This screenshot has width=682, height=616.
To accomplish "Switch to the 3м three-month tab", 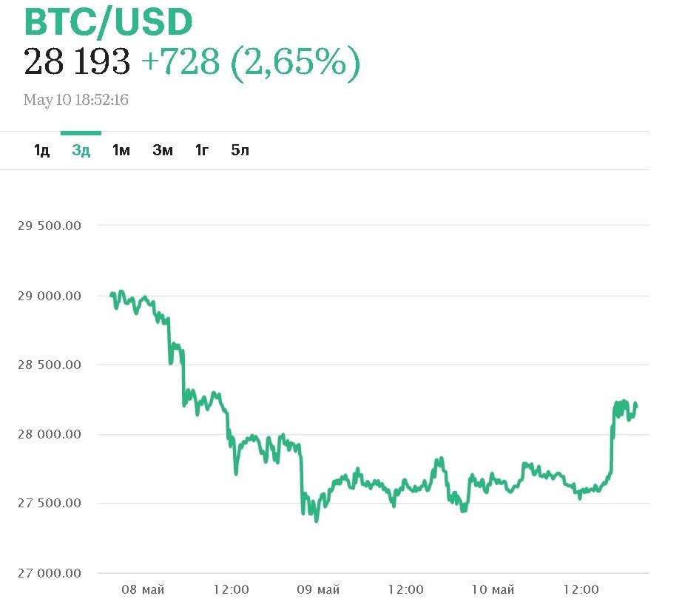I will click(x=163, y=151).
